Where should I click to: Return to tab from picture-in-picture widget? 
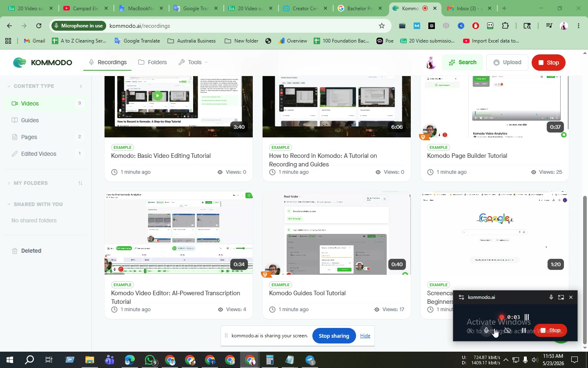tap(561, 297)
